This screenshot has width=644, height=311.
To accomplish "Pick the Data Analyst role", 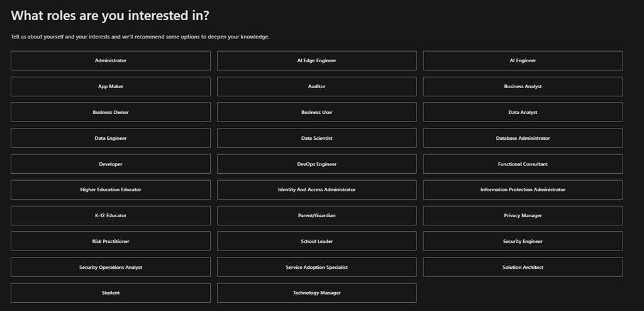I will click(523, 112).
